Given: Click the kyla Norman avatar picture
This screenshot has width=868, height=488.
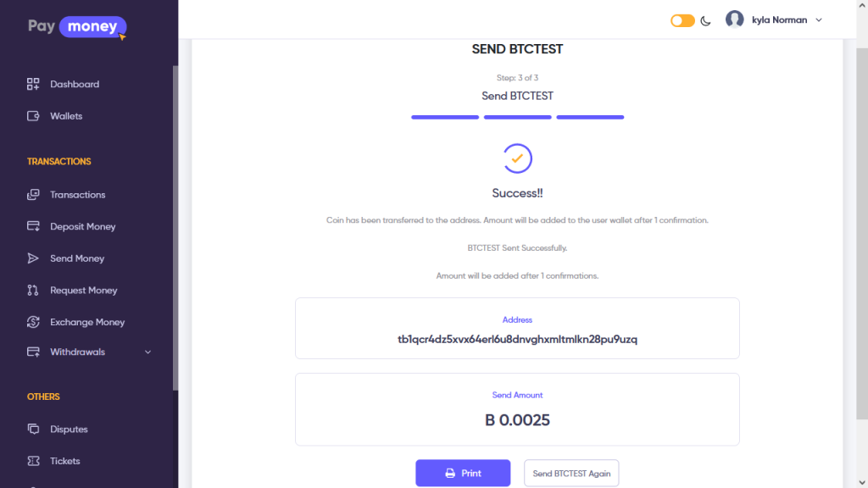Looking at the screenshot, I should 734,19.
